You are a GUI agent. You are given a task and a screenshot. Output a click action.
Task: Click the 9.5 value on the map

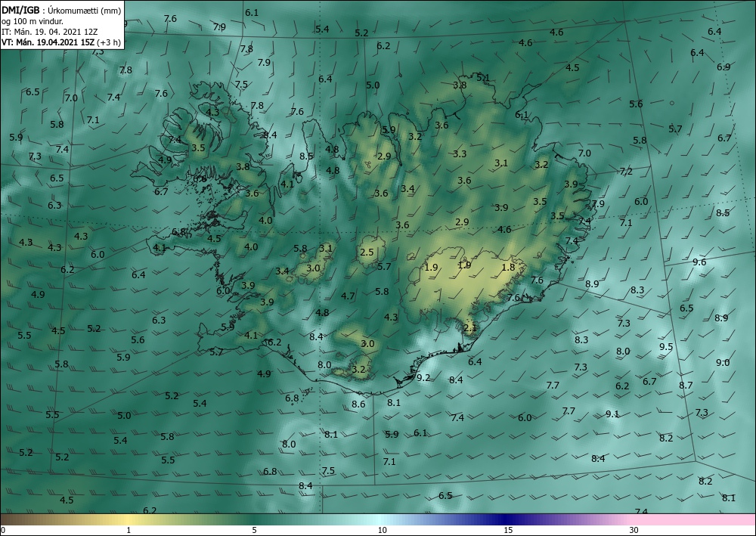coord(666,346)
